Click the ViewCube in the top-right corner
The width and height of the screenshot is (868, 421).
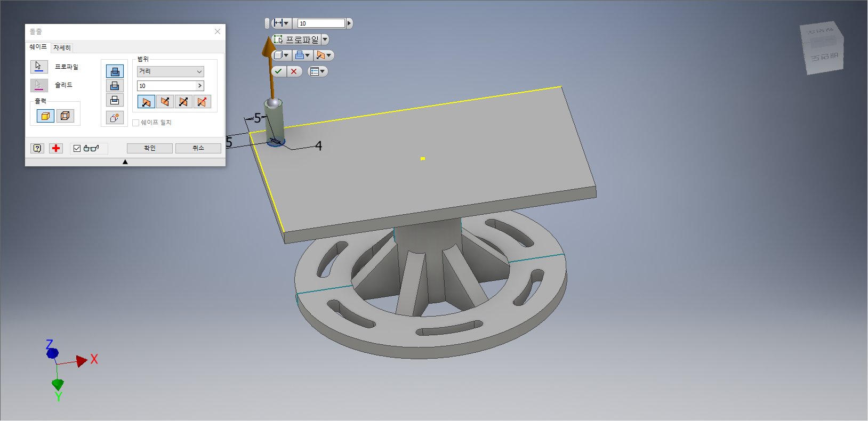[823, 48]
